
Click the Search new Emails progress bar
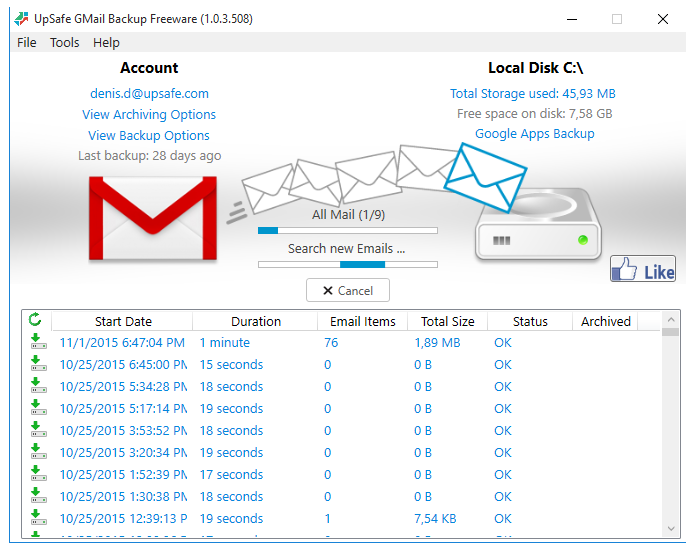348,264
